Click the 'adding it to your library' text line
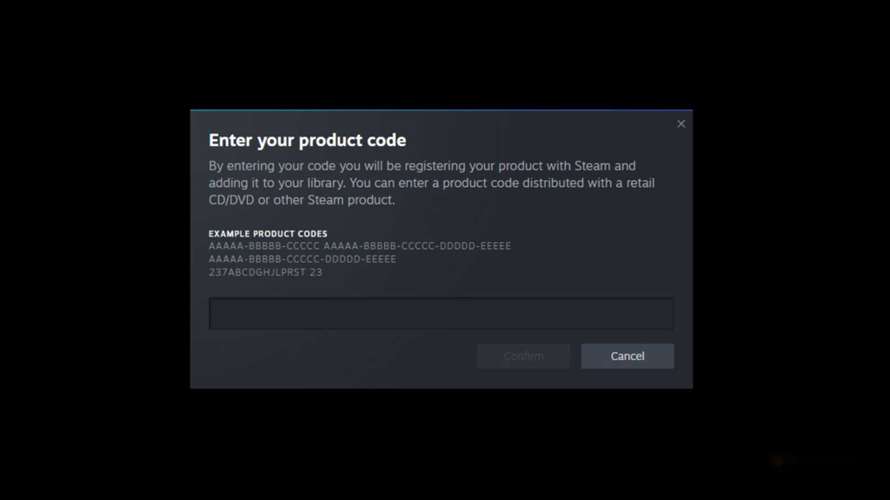This screenshot has width=890, height=500. [x=431, y=183]
